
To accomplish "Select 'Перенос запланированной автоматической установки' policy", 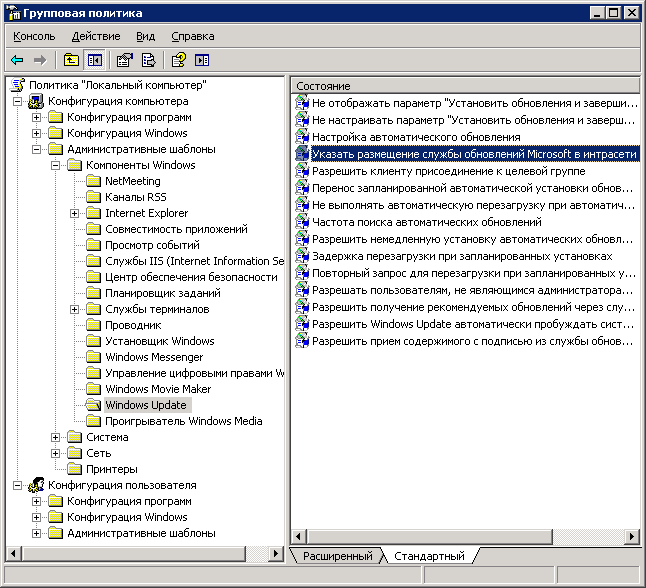I will (x=472, y=188).
